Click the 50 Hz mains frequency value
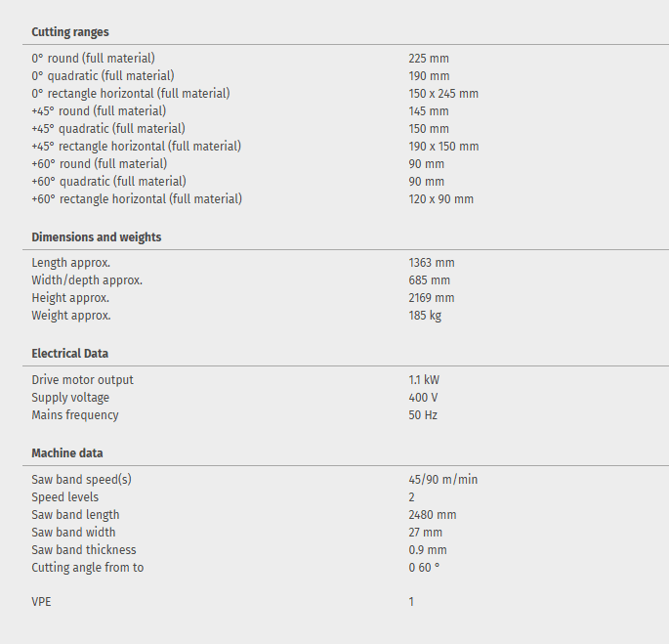 [x=423, y=415]
